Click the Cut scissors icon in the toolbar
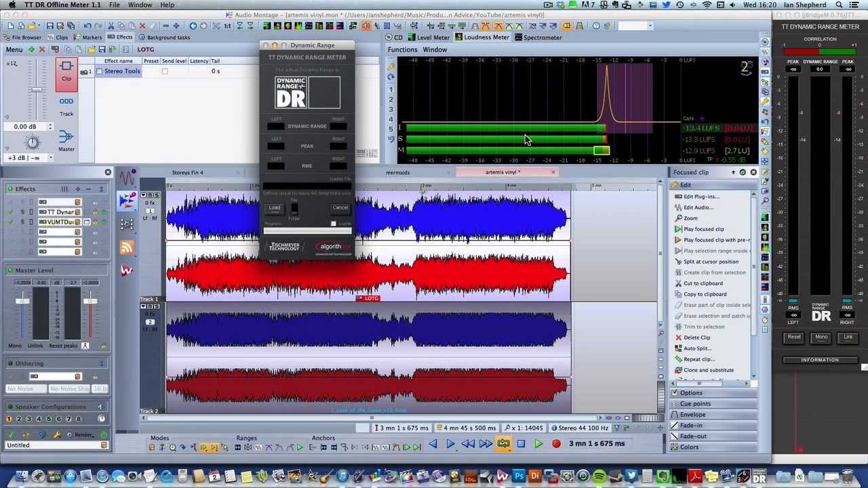 pos(110,26)
